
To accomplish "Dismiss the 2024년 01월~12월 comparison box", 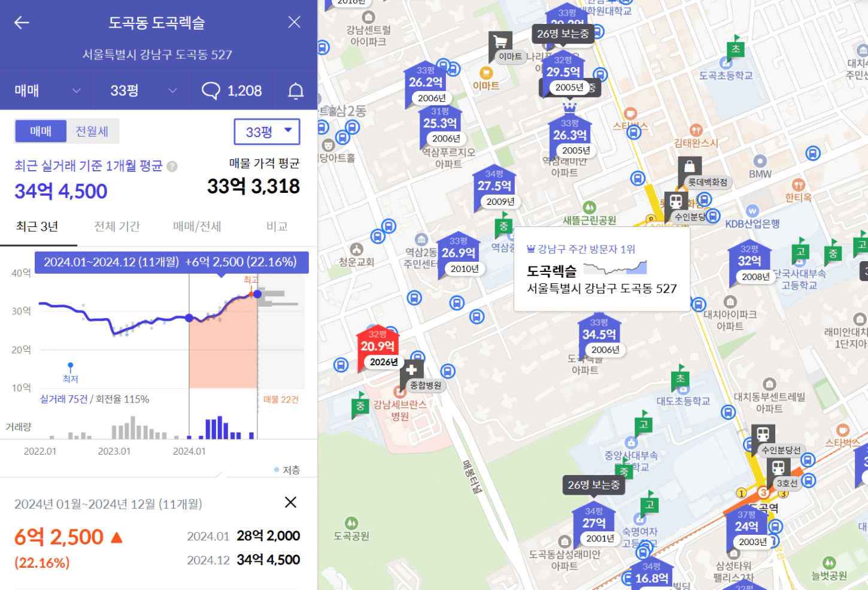I will pos(290,502).
